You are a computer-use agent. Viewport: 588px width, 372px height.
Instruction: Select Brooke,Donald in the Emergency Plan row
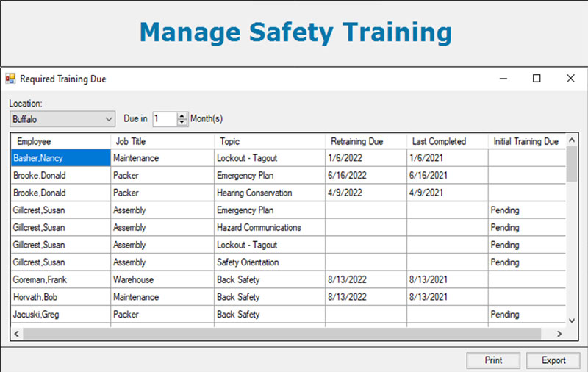click(x=61, y=175)
